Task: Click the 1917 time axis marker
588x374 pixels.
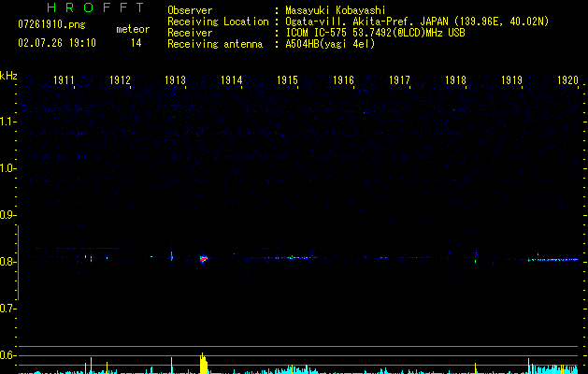Action: (x=399, y=80)
